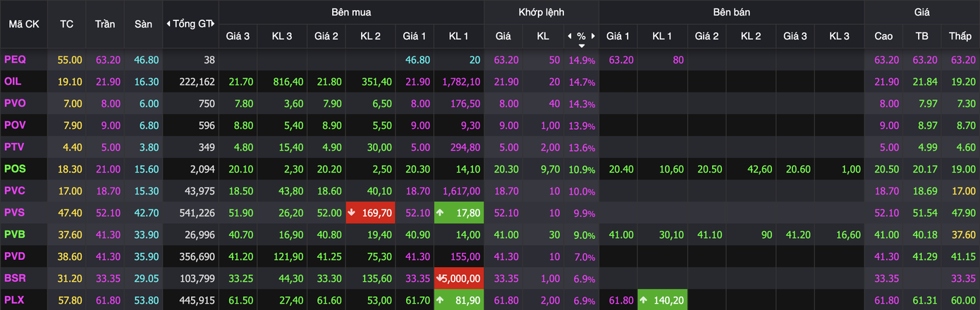Image resolution: width=980 pixels, height=310 pixels.
Task: Click the green up-arrow cell 140,20 in PLX row
Action: [x=662, y=300]
